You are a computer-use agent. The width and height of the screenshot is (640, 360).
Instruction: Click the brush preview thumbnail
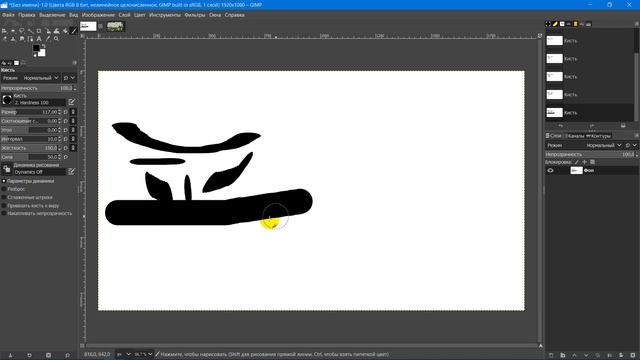pyautogui.click(x=7, y=100)
